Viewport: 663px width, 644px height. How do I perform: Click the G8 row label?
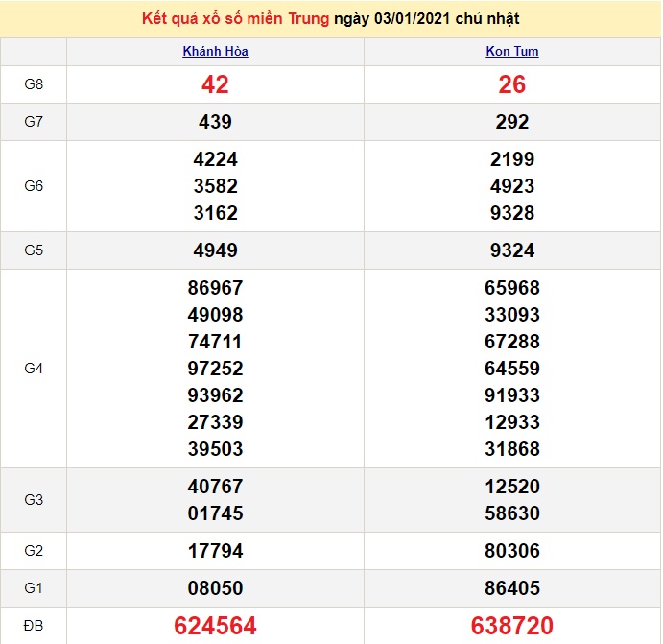(34, 84)
